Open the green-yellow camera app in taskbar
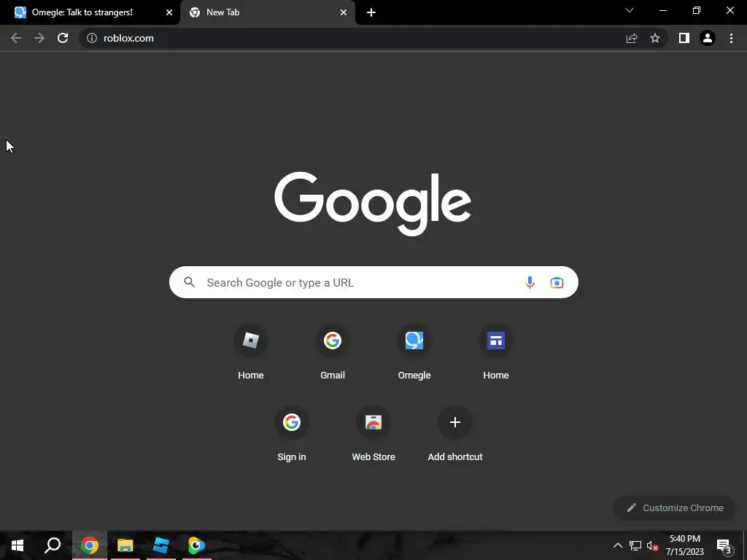Image resolution: width=747 pixels, height=560 pixels. [196, 545]
